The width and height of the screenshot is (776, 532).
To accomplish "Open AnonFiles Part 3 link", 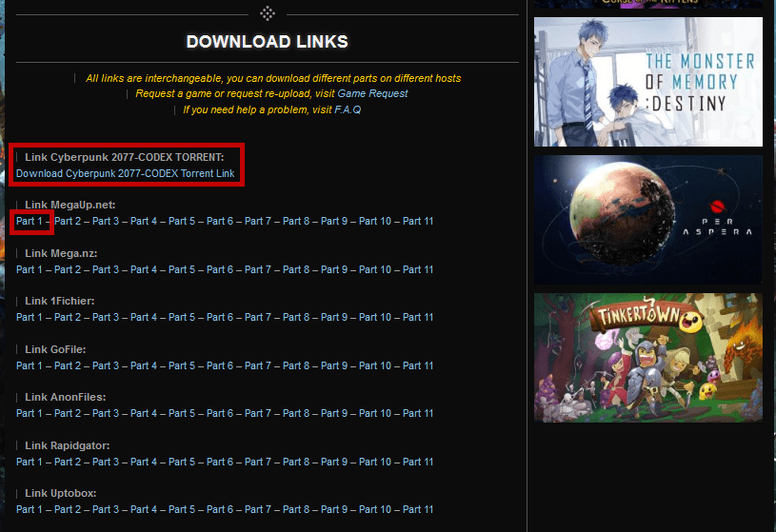I will click(106, 413).
